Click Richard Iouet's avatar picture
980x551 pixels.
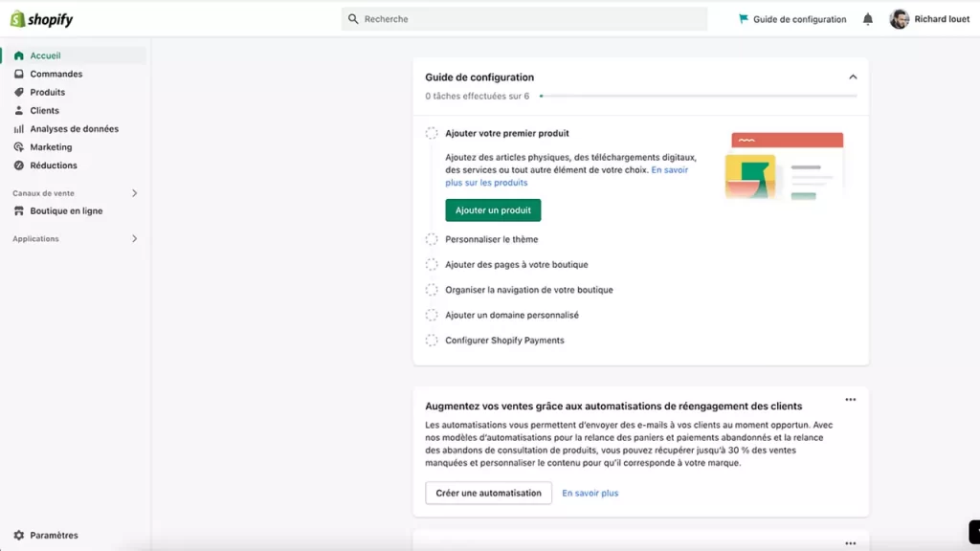pyautogui.click(x=899, y=19)
